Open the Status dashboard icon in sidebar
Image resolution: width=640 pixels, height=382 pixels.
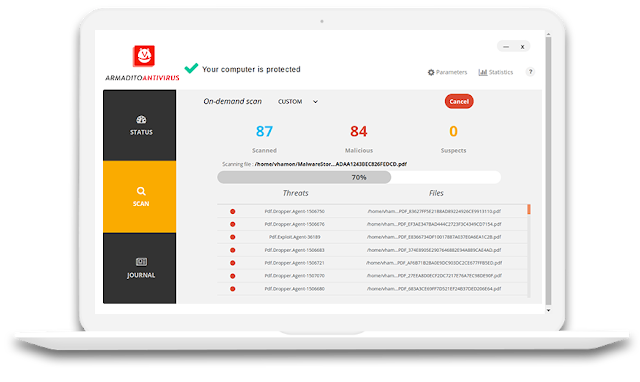click(141, 120)
